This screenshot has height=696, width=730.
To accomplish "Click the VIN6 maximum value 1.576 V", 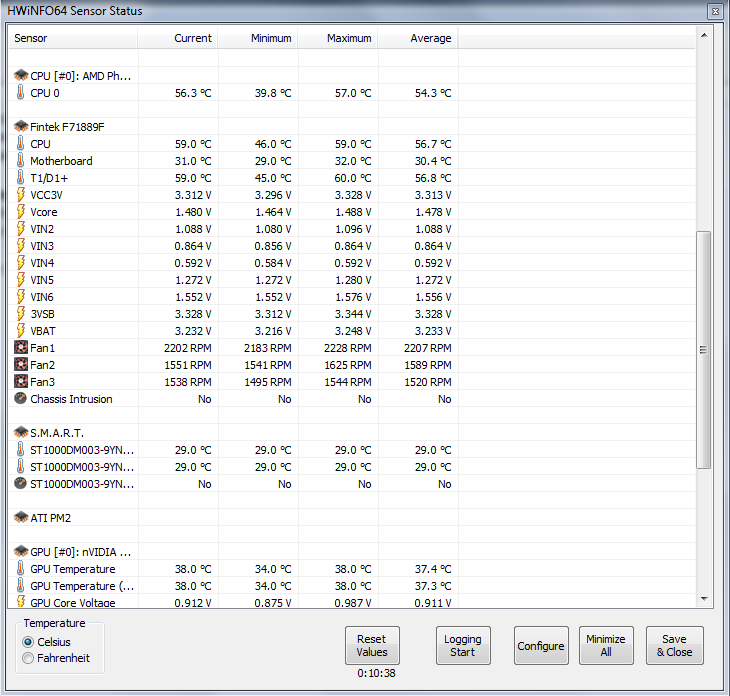I will click(x=353, y=297).
